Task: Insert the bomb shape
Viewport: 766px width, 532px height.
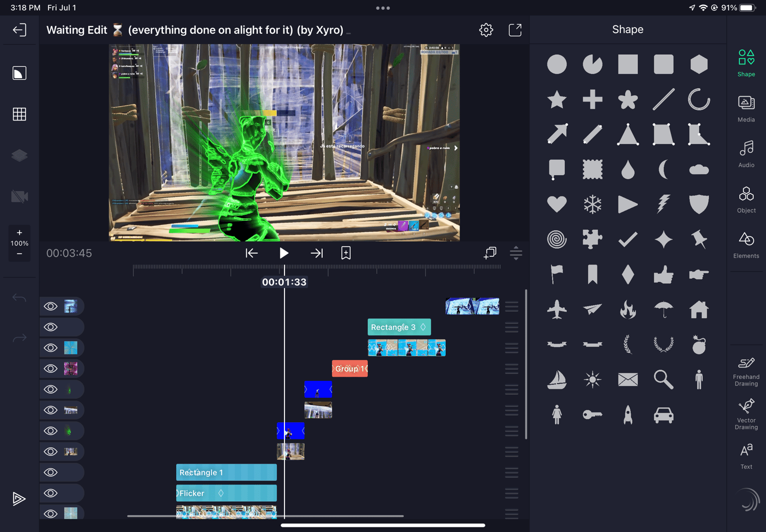Action: pyautogui.click(x=699, y=345)
